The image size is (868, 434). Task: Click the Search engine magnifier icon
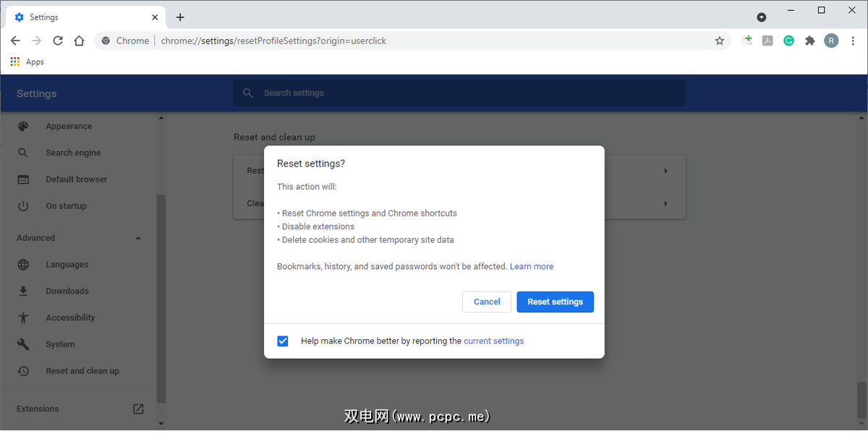23,153
